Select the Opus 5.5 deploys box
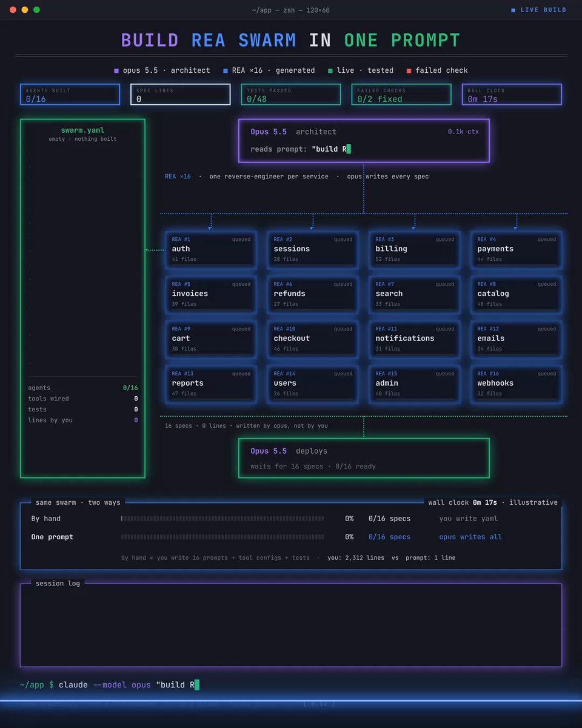Viewport: 582px width, 728px height. (364, 458)
